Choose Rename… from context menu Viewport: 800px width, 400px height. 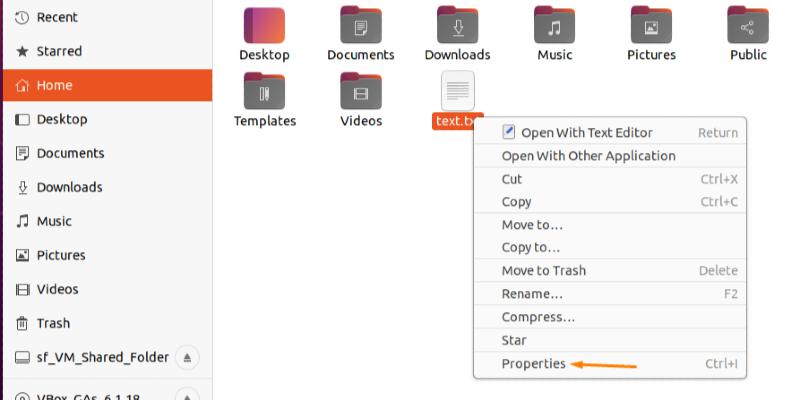pos(610,294)
